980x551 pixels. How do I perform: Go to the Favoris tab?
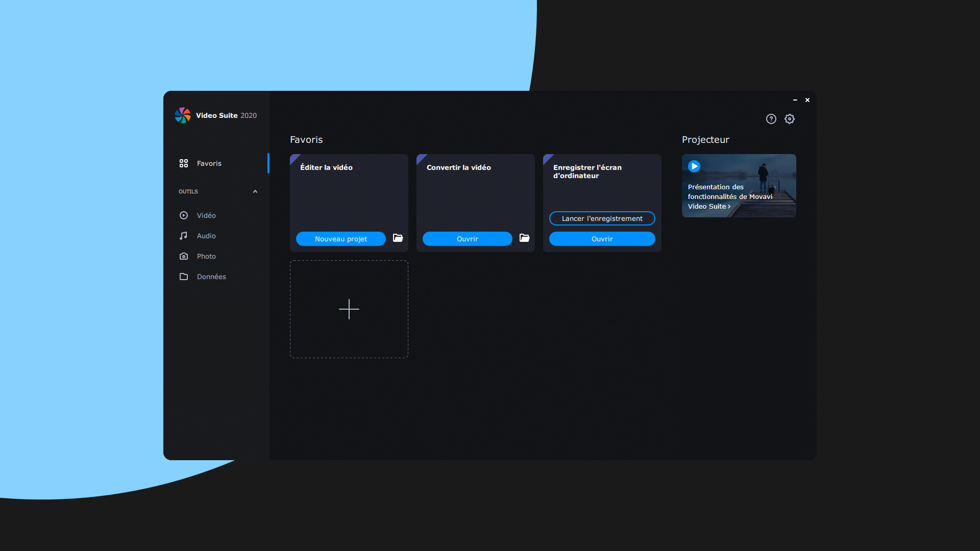point(209,163)
